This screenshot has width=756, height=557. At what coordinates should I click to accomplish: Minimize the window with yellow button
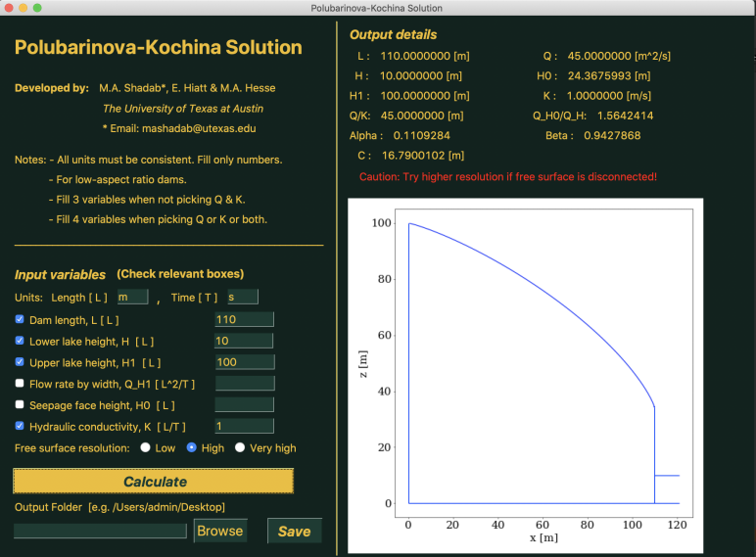pyautogui.click(x=23, y=8)
